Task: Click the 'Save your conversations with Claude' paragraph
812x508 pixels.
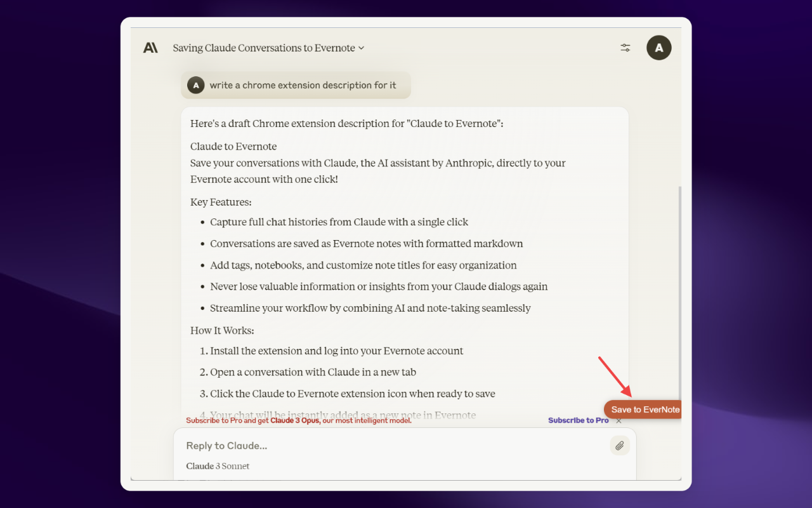Action: pyautogui.click(x=378, y=171)
